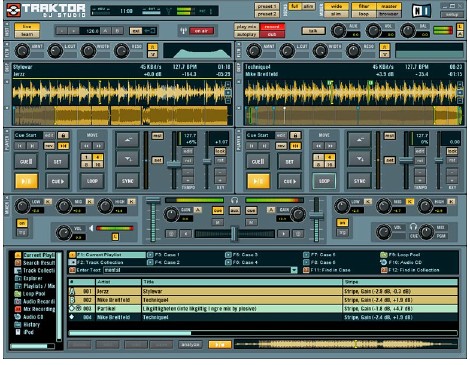Start preview playback in browser
Image resolution: width=470 pixels, height=365 pixels.
click(220, 344)
